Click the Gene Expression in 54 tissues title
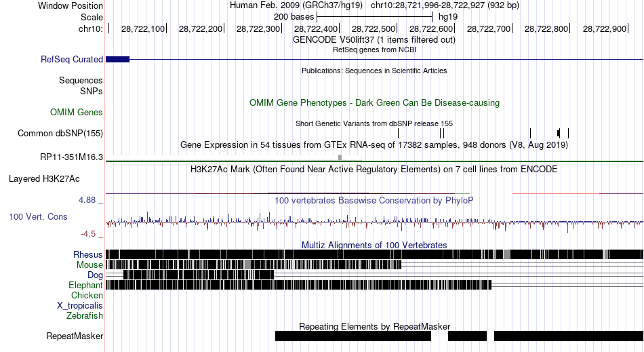Screen dimensions: 644x352 (x=374, y=145)
